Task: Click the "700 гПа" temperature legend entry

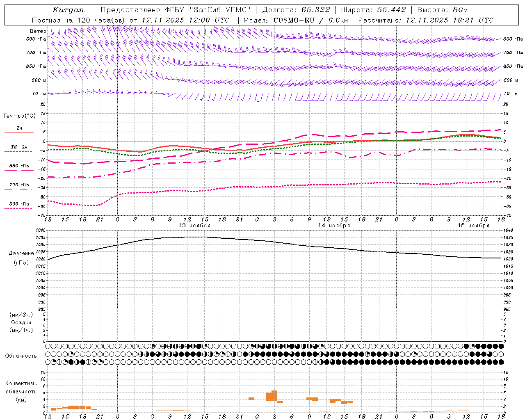Action: (x=19, y=185)
